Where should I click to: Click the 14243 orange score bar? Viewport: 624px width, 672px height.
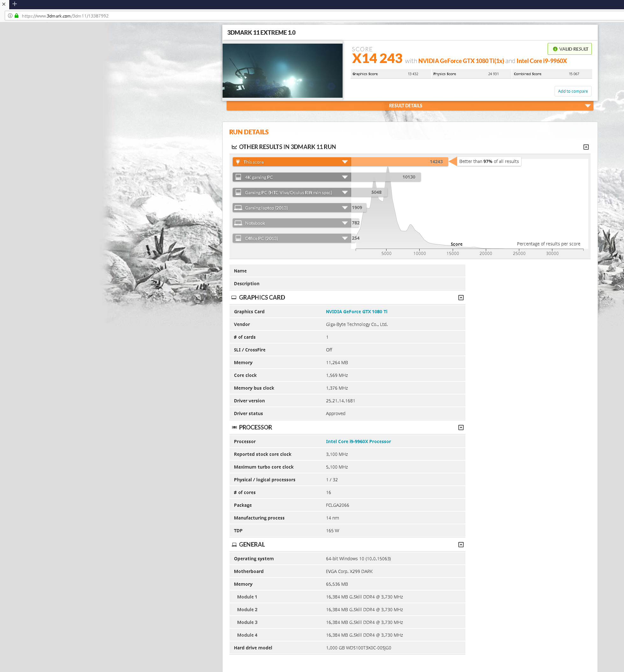tap(400, 162)
